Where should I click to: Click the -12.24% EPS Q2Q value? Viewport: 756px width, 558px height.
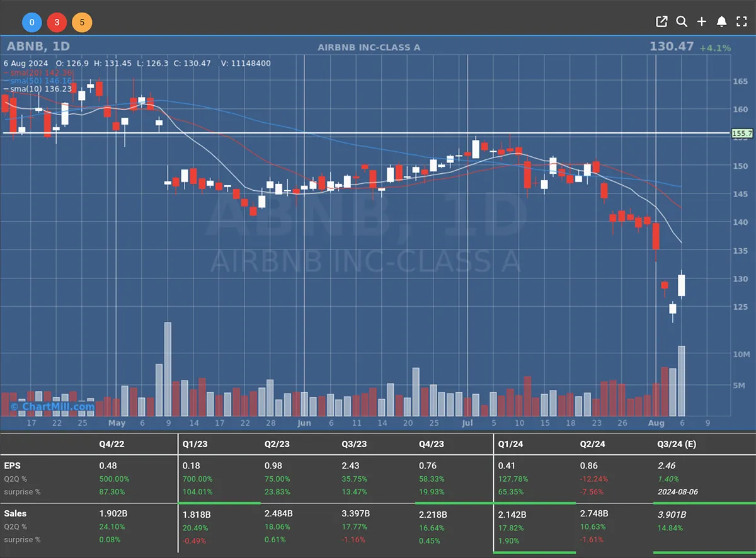(594, 479)
